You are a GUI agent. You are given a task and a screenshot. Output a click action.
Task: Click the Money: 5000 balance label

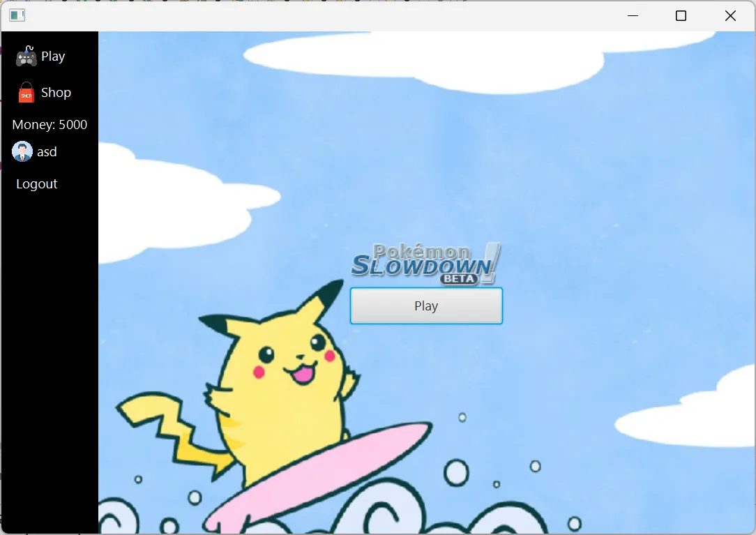pyautogui.click(x=50, y=125)
